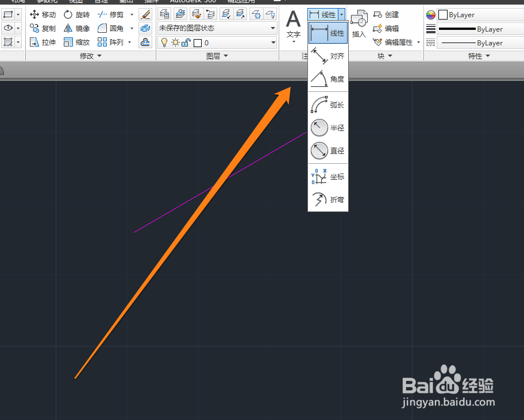524x420 pixels.
Task: Click the Insert block (插入) icon
Action: [x=359, y=24]
